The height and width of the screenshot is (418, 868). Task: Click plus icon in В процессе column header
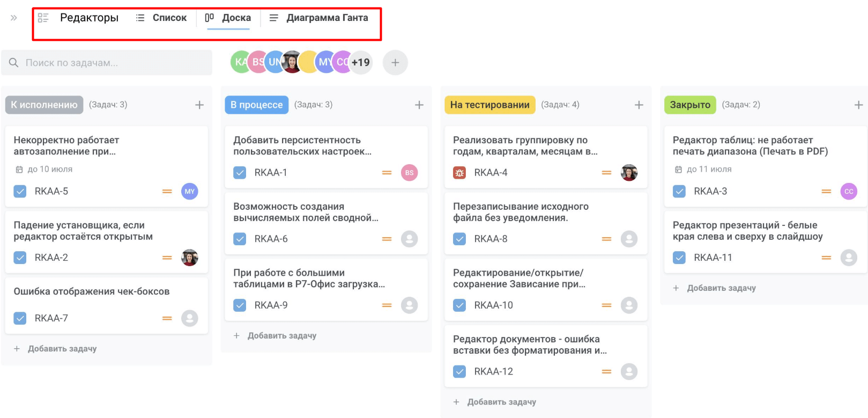click(419, 105)
